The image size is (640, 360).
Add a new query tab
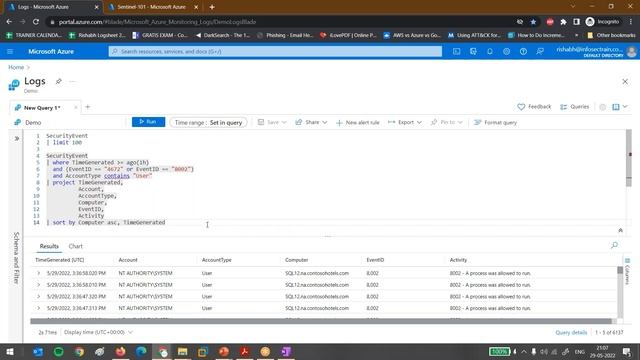(88, 107)
